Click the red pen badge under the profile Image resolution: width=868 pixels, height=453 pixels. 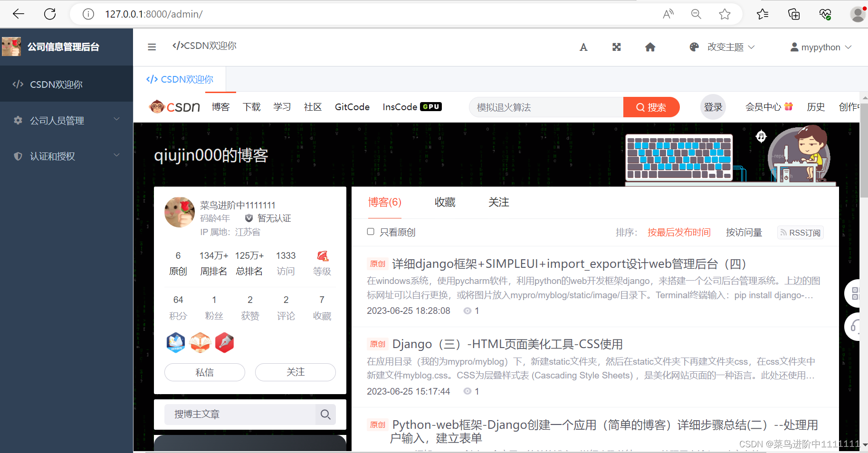tap(224, 342)
